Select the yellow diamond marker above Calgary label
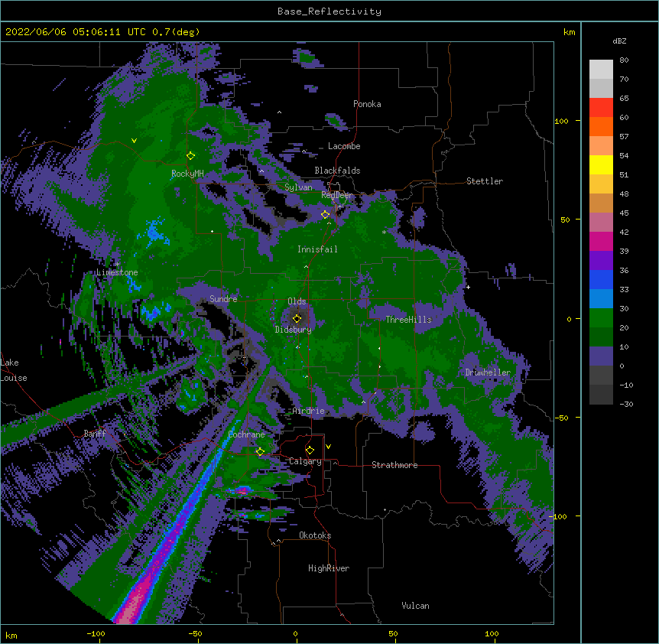 coord(310,450)
